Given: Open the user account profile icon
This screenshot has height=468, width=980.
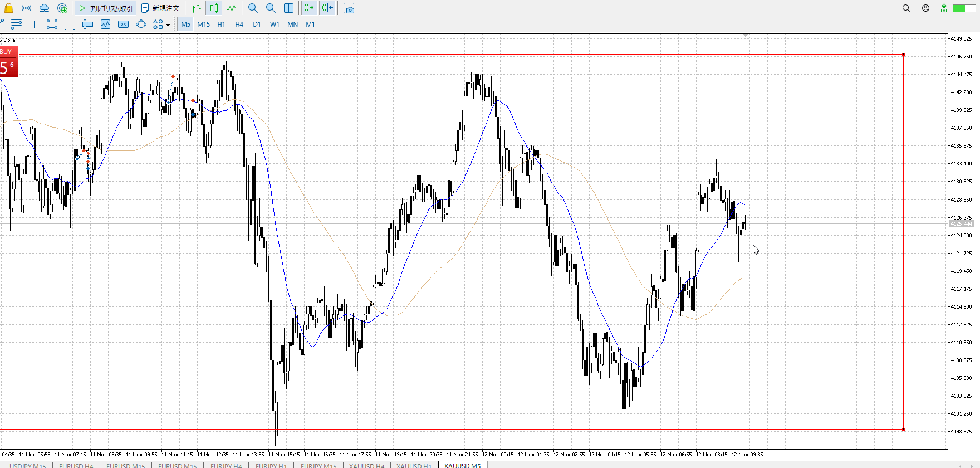Looking at the screenshot, I should click(925, 8).
